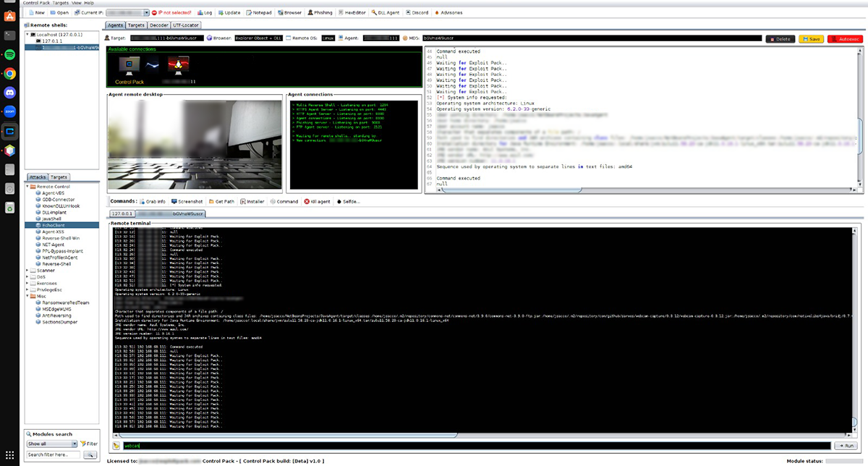Open the Help menu
The width and height of the screenshot is (868, 466).
(88, 3)
